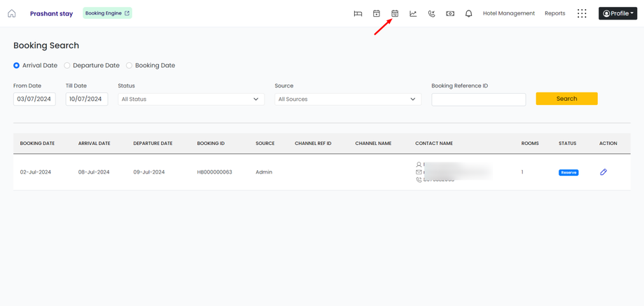Open the line chart analytics icon
The image size is (644, 306).
coord(413,13)
